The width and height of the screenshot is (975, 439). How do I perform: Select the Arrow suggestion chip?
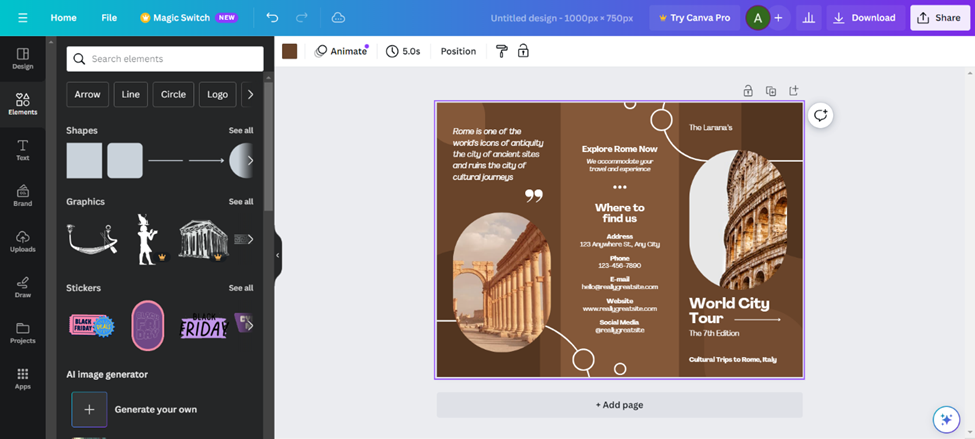[x=88, y=95]
